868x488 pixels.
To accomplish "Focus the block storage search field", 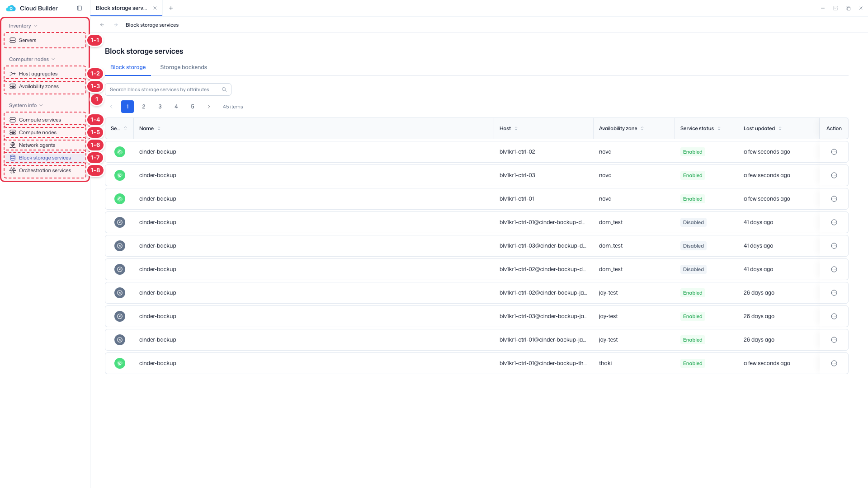I will click(168, 89).
